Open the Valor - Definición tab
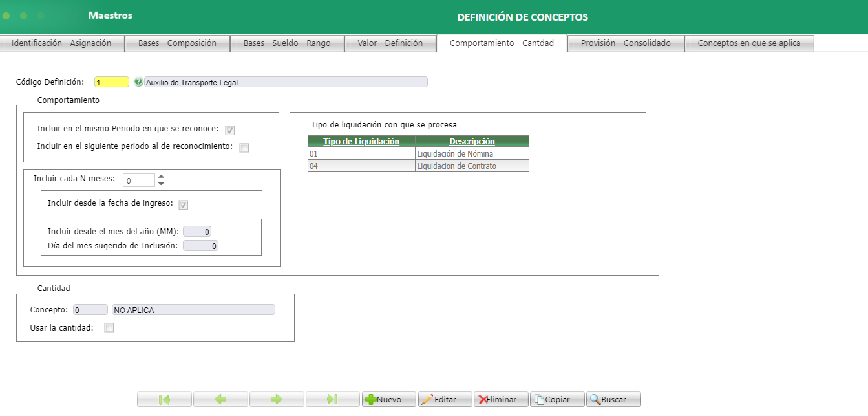 pos(390,43)
